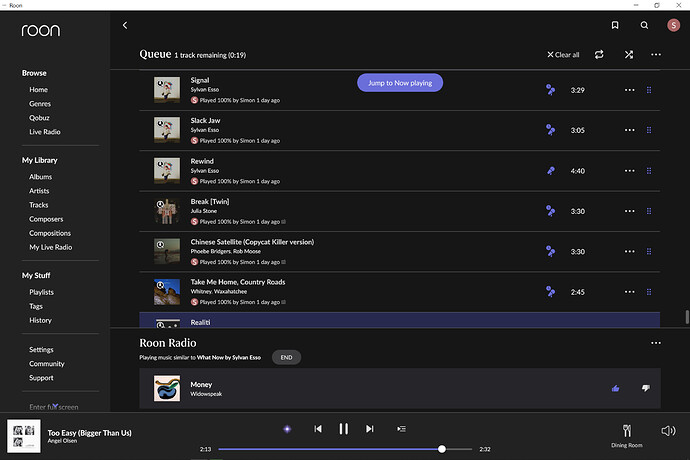Click Julia Stone artist name
Screen dimensions: 690x460
pyautogui.click(x=203, y=211)
